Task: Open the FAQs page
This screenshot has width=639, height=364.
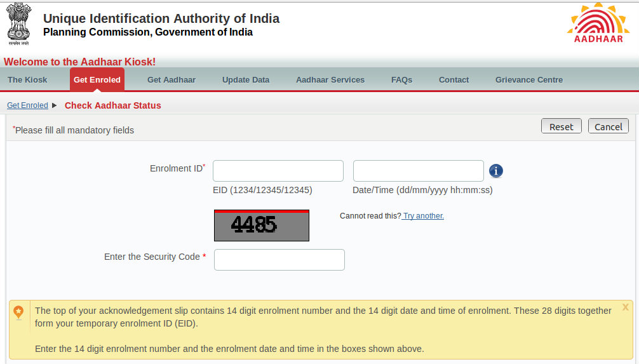Action: coord(401,80)
